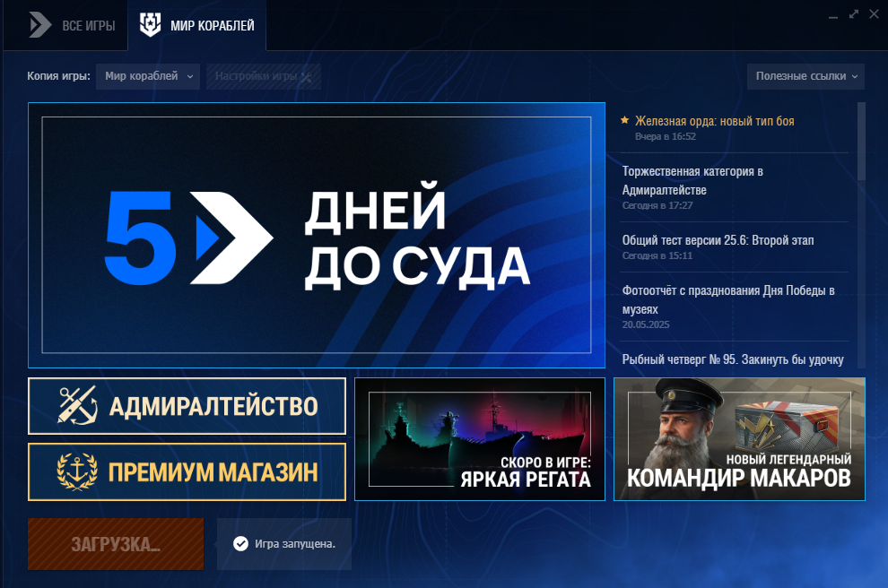
Task: Click the Сегодня в 17:27 timestamp
Action: point(657,205)
